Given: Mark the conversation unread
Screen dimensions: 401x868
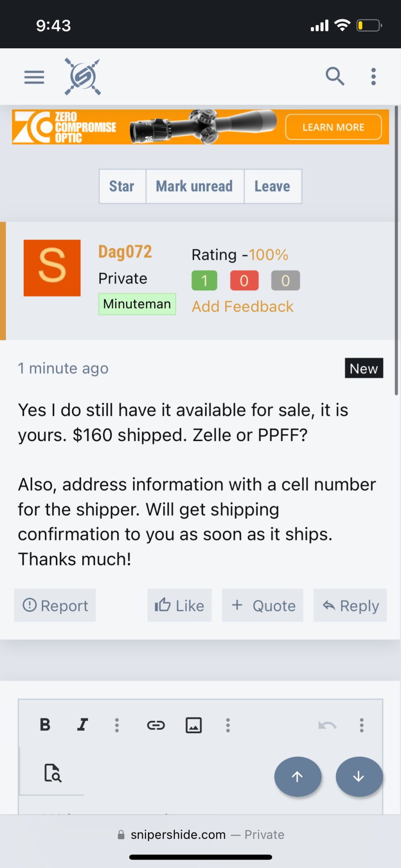Looking at the screenshot, I should coord(194,186).
